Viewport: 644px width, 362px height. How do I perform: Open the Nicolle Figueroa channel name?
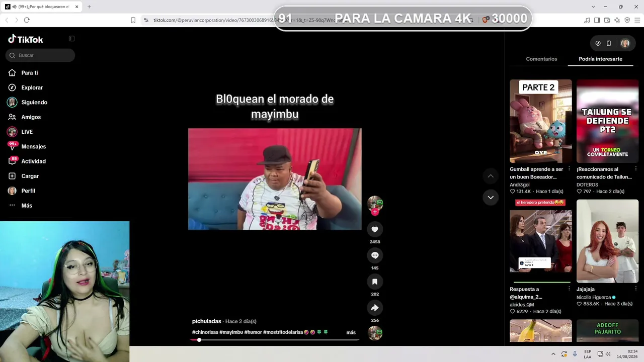594,297
